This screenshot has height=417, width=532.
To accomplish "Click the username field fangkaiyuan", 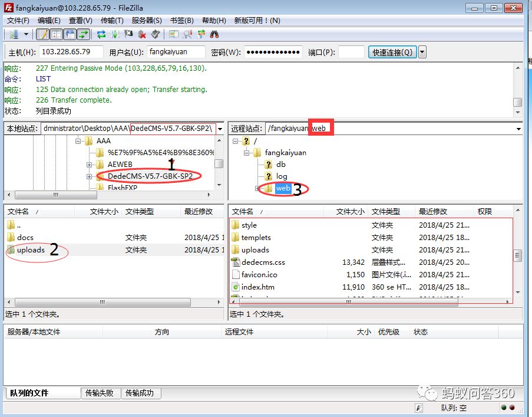I will click(x=176, y=52).
